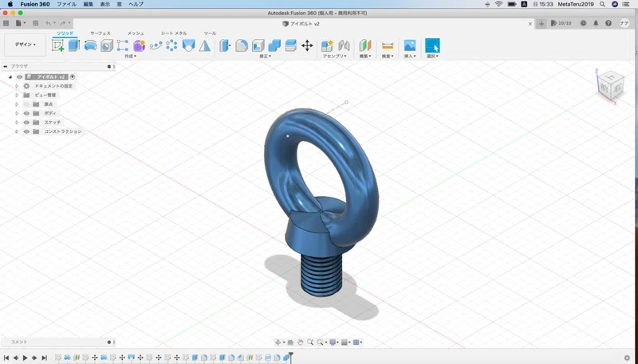Click the Insert image icon
This screenshot has height=364, width=638.
tap(410, 45)
